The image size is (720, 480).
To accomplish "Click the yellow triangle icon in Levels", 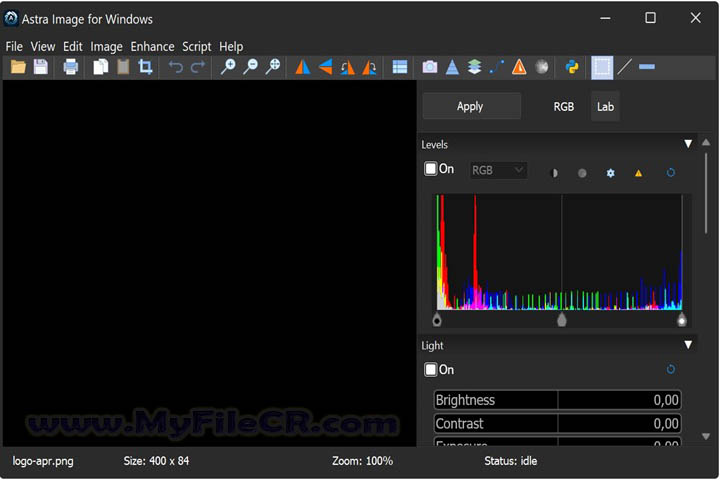I will click(x=638, y=173).
